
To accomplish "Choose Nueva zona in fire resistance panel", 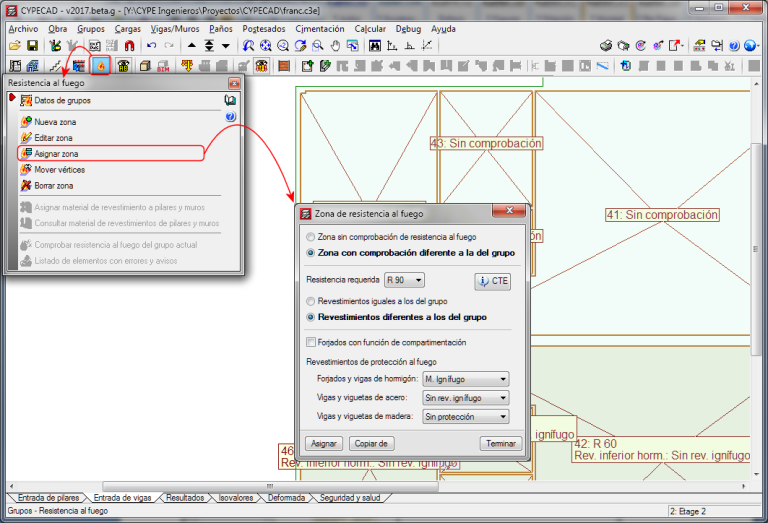I will pyautogui.click(x=55, y=121).
